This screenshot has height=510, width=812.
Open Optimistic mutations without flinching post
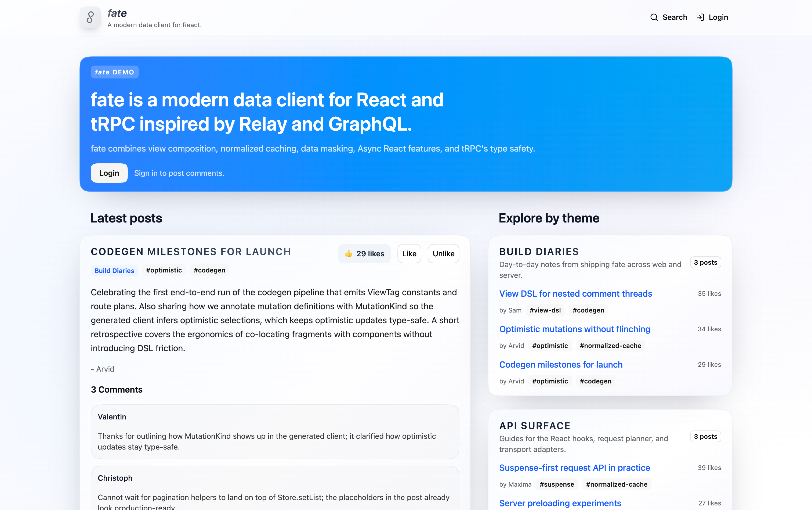tap(574, 329)
